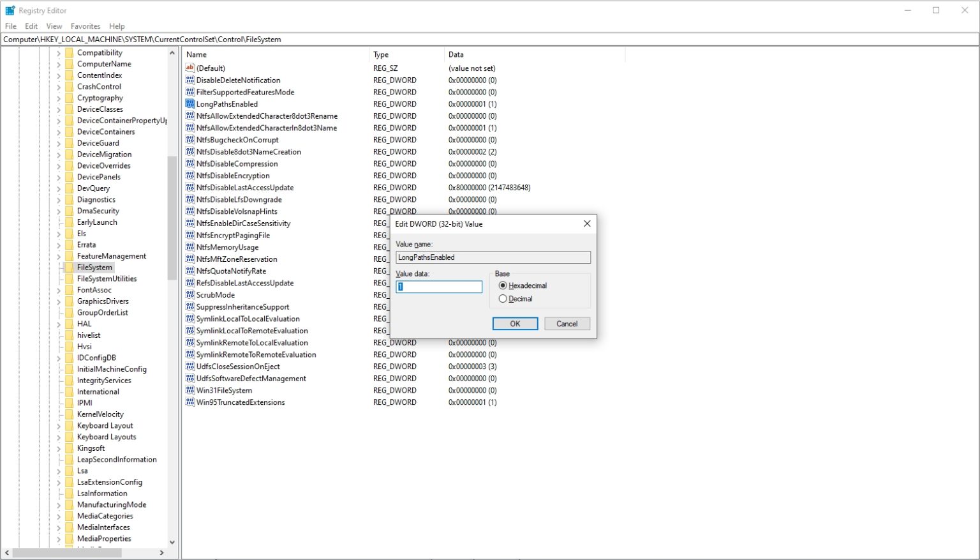Click the DWORD icon beside Win31FileSystem
The image size is (980, 560).
point(189,390)
